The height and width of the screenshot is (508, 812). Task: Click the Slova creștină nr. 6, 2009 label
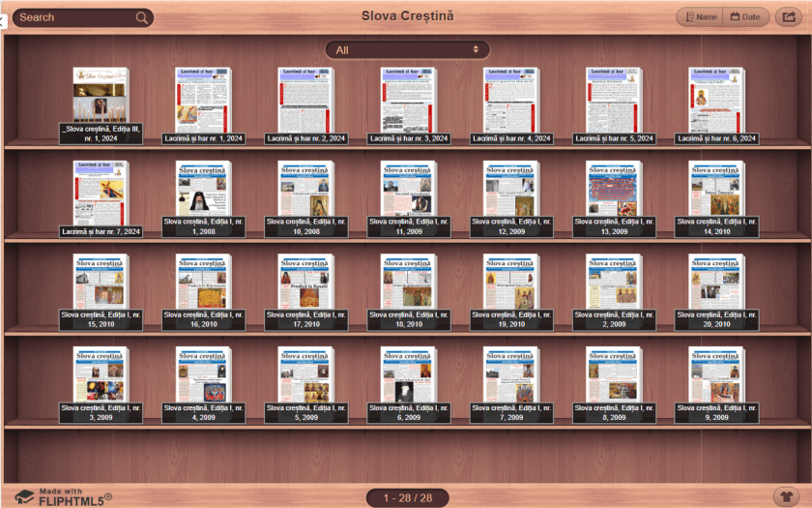(408, 413)
